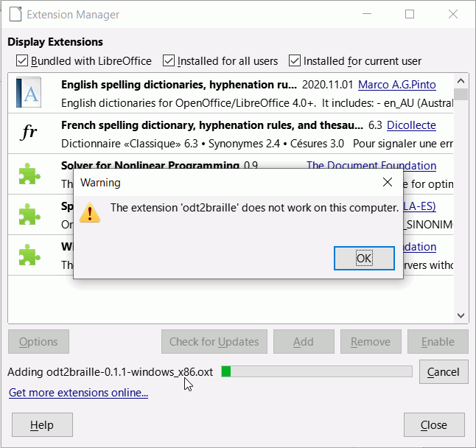This screenshot has width=476, height=448.
Task: Click the Remove button
Action: point(371,342)
